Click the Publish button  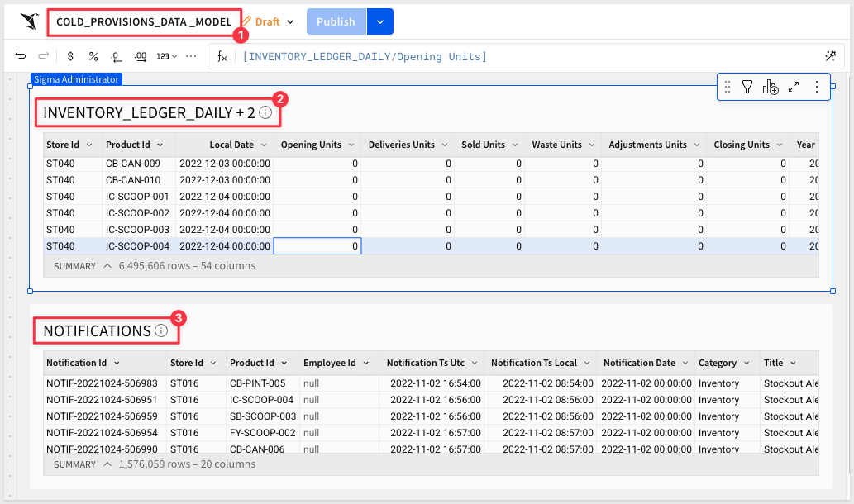coord(336,21)
